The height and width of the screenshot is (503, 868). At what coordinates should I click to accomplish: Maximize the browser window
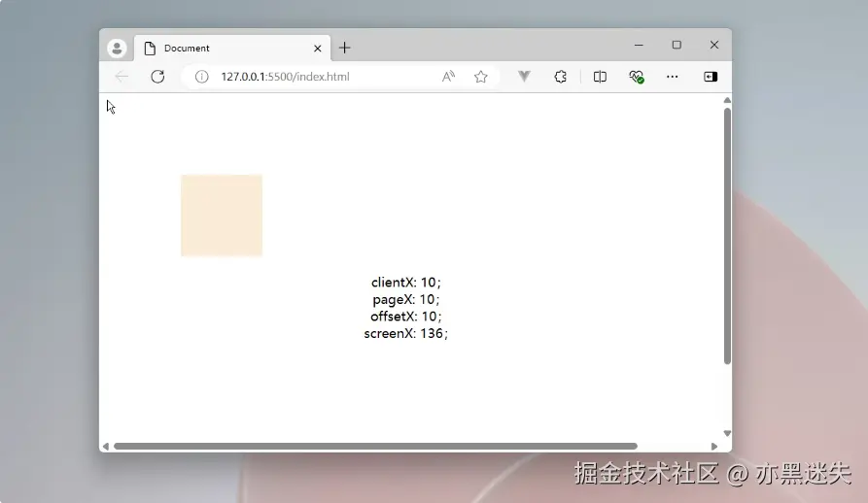point(677,45)
